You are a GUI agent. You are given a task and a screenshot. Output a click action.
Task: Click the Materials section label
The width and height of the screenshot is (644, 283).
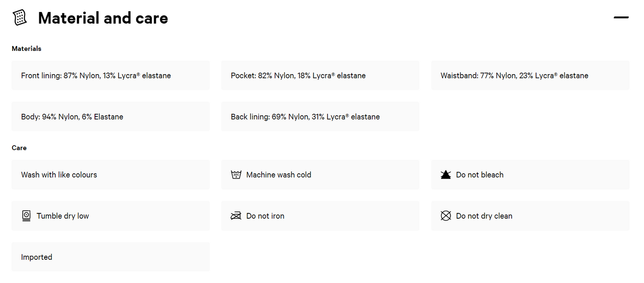(26, 49)
